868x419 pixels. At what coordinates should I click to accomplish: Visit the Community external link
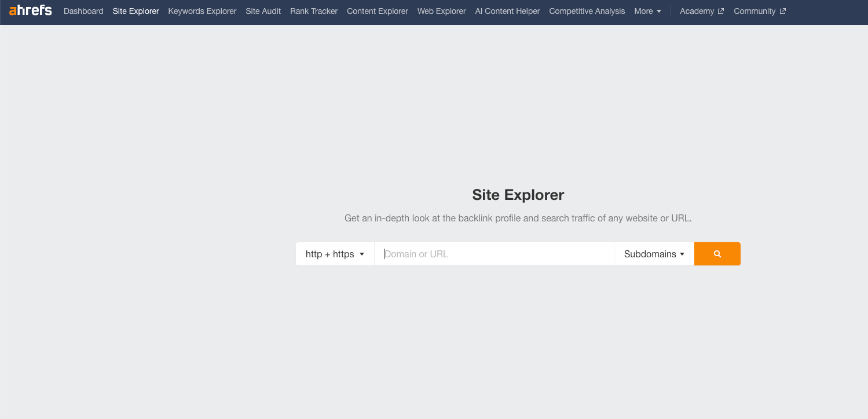[x=760, y=11]
